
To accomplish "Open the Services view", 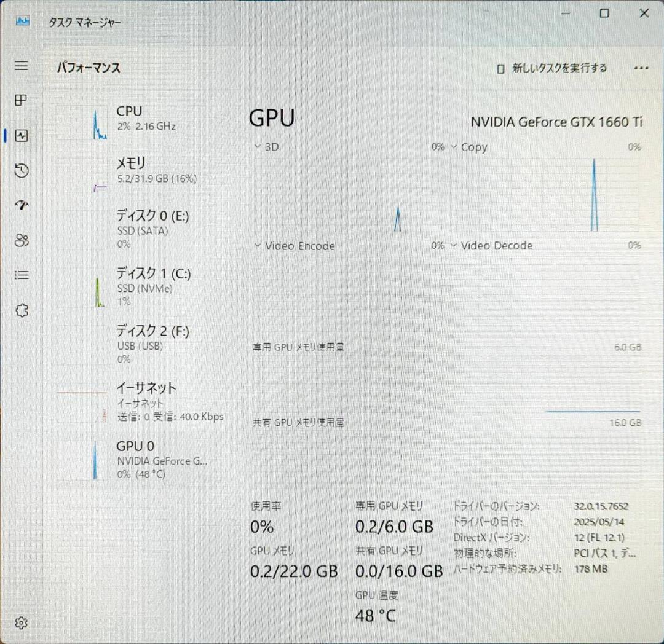I will 21,310.
